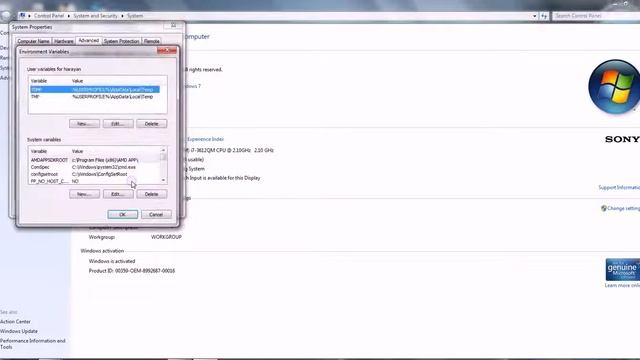Click Delete under User variables
Viewport: 640px width, 360px height.
[x=151, y=124]
